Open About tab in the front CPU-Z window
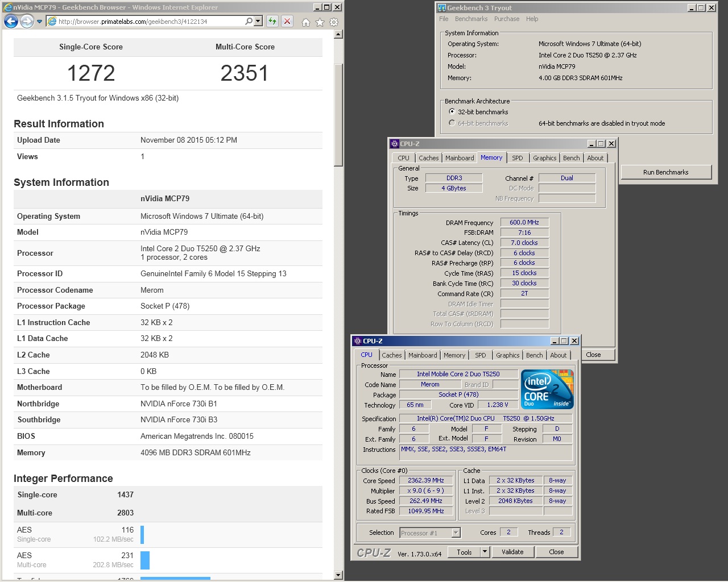728x582 pixels. coord(559,355)
